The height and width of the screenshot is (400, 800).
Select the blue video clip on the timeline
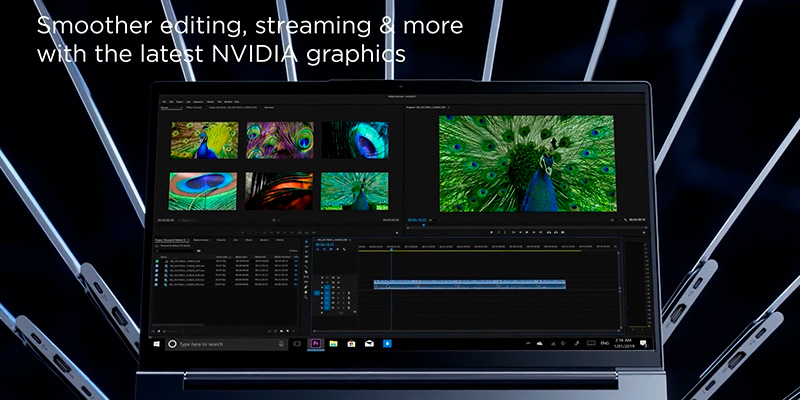(x=470, y=284)
